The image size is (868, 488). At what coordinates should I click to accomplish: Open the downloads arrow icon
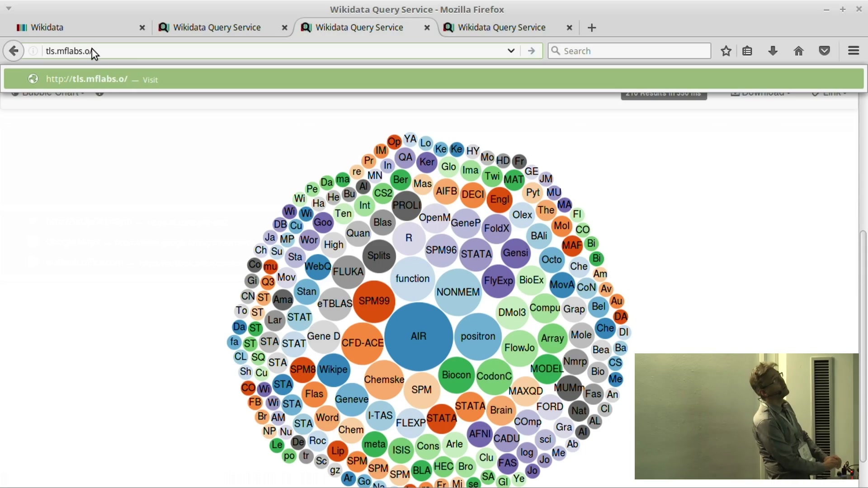pos(773,51)
